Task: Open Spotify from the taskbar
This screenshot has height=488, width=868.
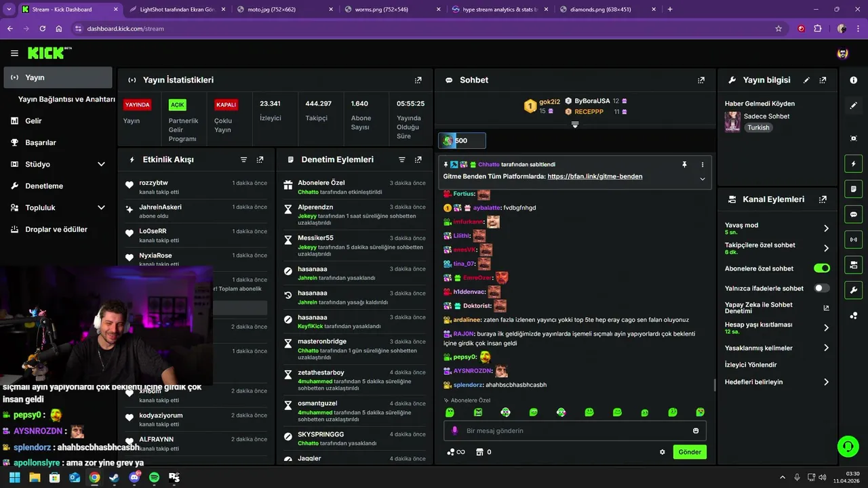Action: click(154, 477)
